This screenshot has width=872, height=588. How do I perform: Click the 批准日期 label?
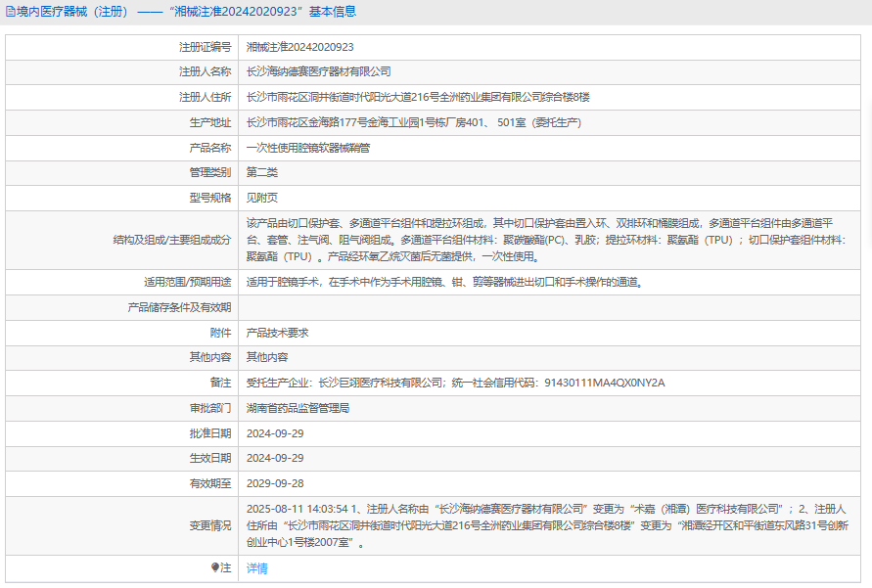click(210, 433)
